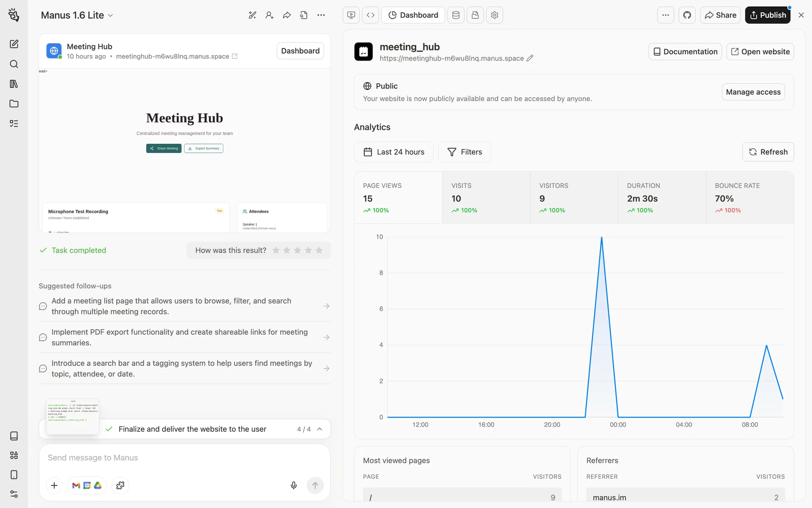This screenshot has width=812, height=508.
Task: Select Page Views metric card
Action: coord(398,198)
